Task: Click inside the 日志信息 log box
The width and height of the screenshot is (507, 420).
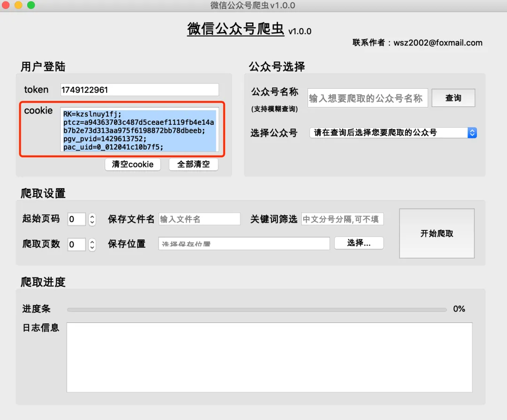Action: [269, 357]
